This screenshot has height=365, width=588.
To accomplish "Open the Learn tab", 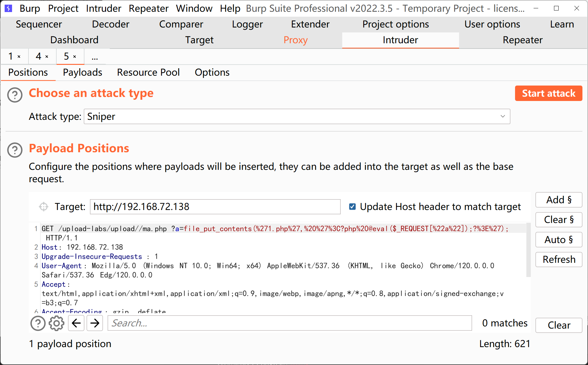I will pos(562,24).
